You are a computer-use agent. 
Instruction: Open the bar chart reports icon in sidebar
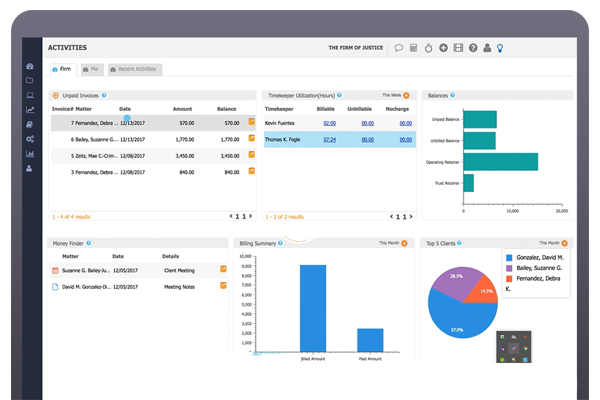point(30,154)
